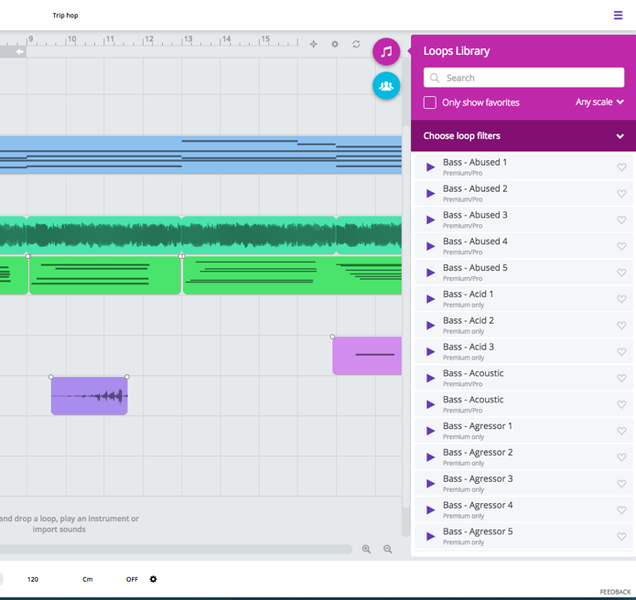Enable the Only show favorites checkbox

click(x=430, y=102)
